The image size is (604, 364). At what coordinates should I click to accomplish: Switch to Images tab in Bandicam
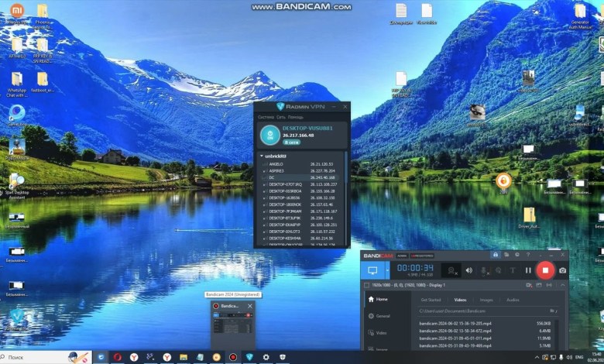click(486, 300)
